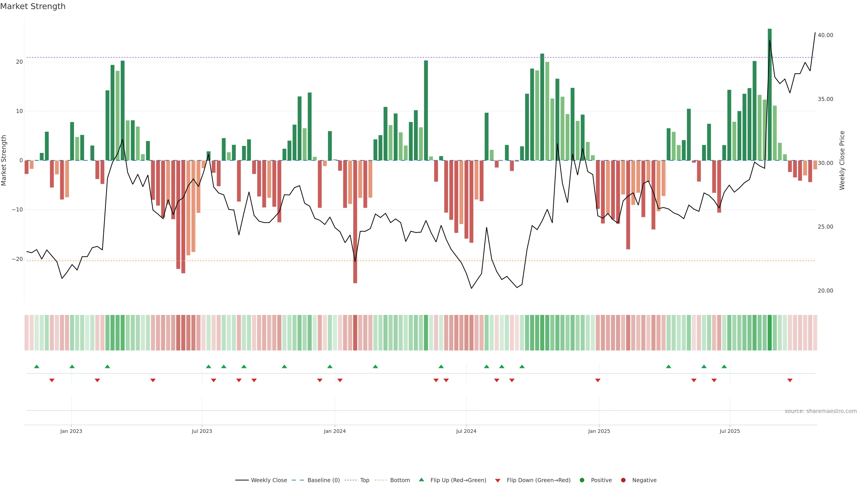
Task: Click the Flip Up green triangle legend icon
Action: 421,480
